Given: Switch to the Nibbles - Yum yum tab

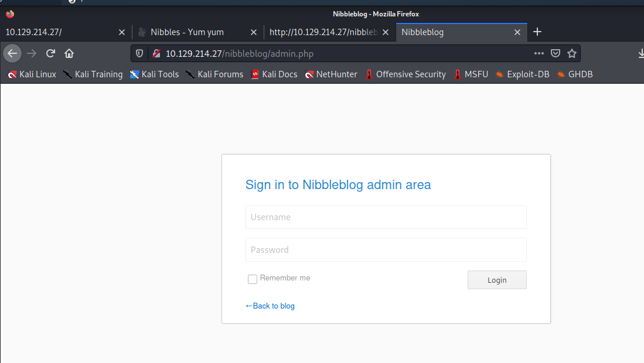Looking at the screenshot, I should point(188,32).
